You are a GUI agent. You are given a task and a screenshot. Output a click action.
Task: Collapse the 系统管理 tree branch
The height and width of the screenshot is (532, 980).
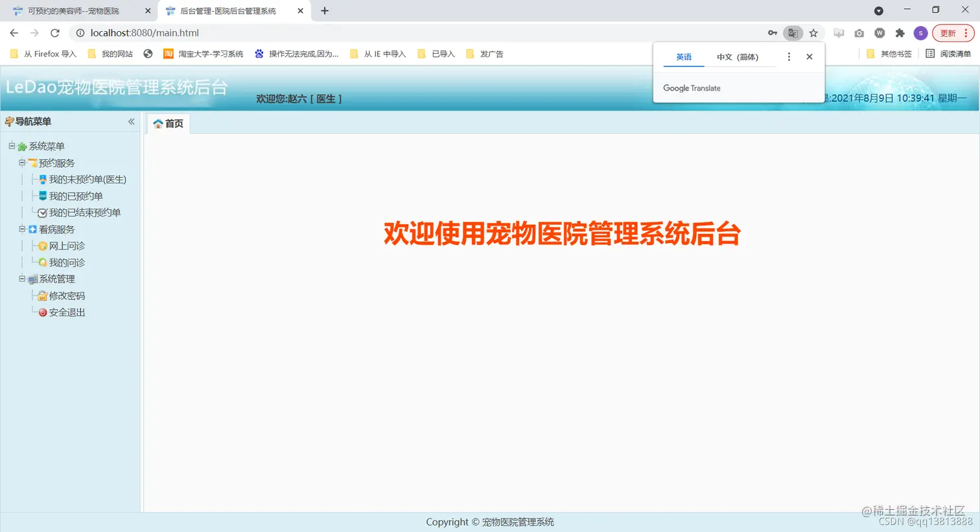pos(21,279)
